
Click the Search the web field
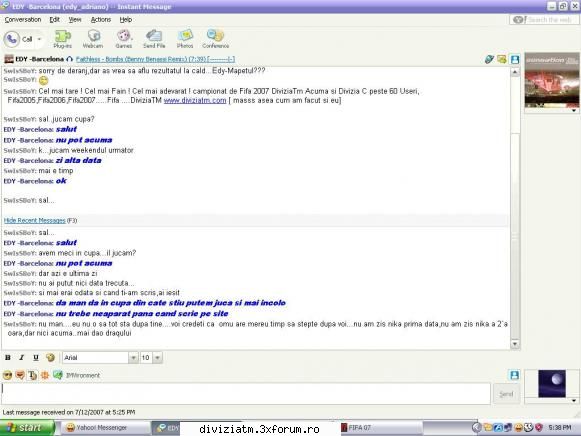pos(549,20)
